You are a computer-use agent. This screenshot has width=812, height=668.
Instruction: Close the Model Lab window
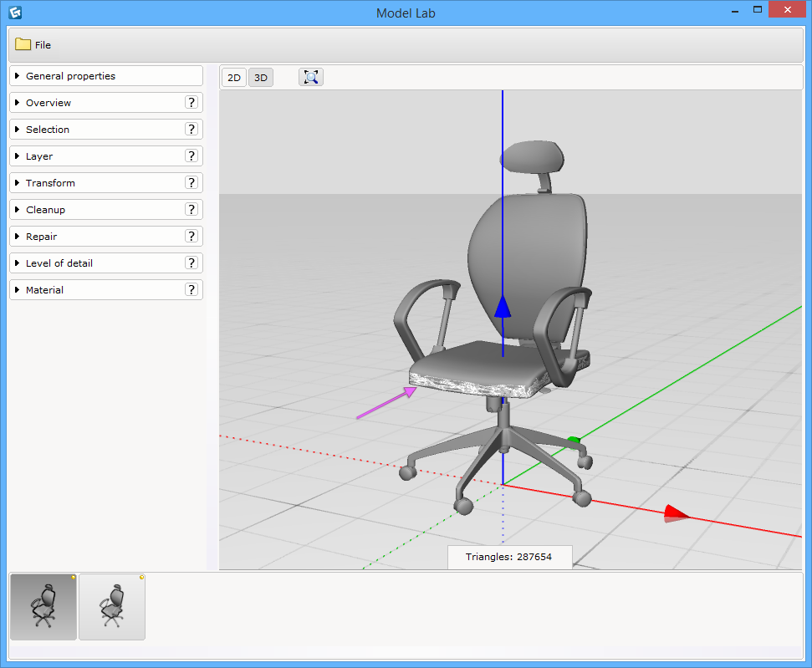787,10
